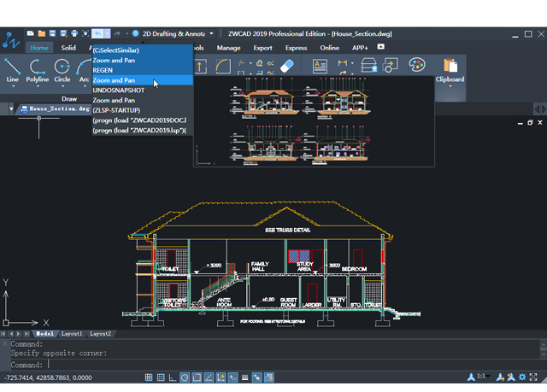This screenshot has height=392, width=547.
Task: Toggle Lineweight display in the status bar
Action: tap(245, 377)
